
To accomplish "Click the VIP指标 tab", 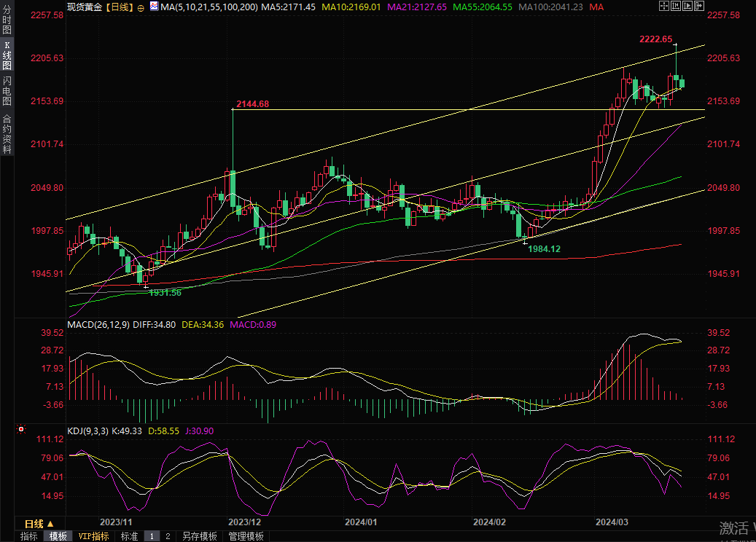I will [x=93, y=536].
